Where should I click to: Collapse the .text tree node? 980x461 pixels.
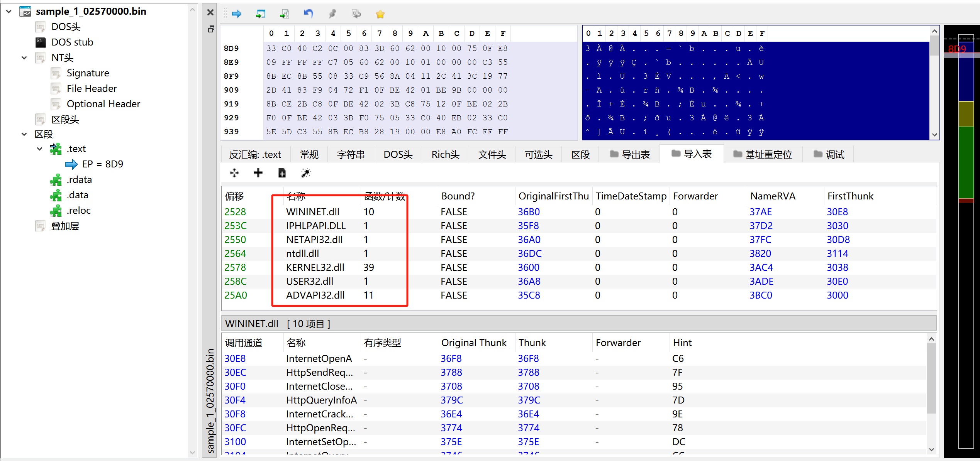click(x=39, y=149)
